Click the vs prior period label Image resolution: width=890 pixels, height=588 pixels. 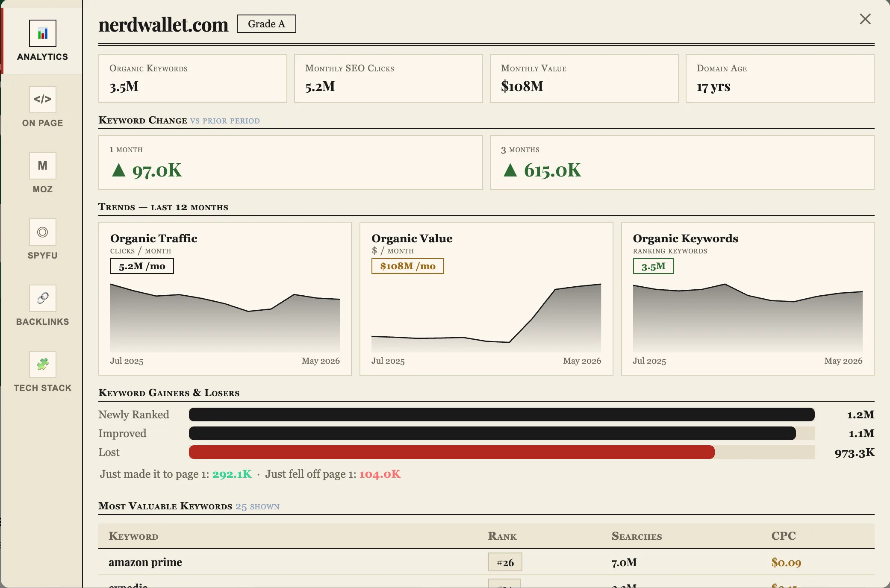[x=225, y=121]
